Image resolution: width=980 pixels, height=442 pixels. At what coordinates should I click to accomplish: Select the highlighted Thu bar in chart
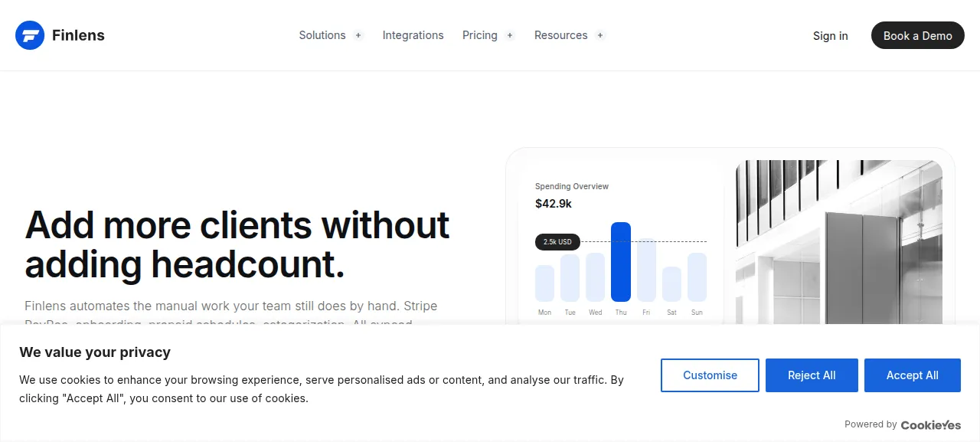pos(621,262)
